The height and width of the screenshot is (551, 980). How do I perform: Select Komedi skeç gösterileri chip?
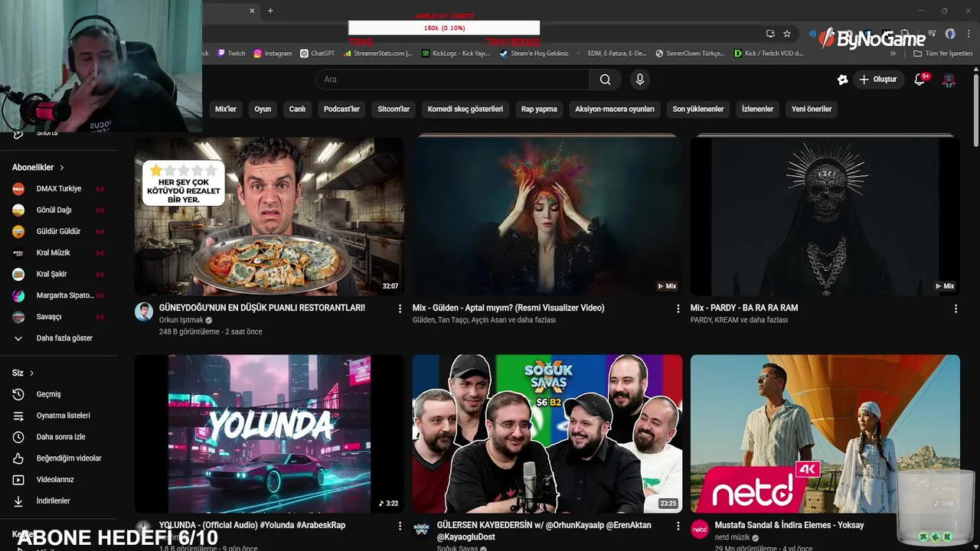tap(465, 109)
